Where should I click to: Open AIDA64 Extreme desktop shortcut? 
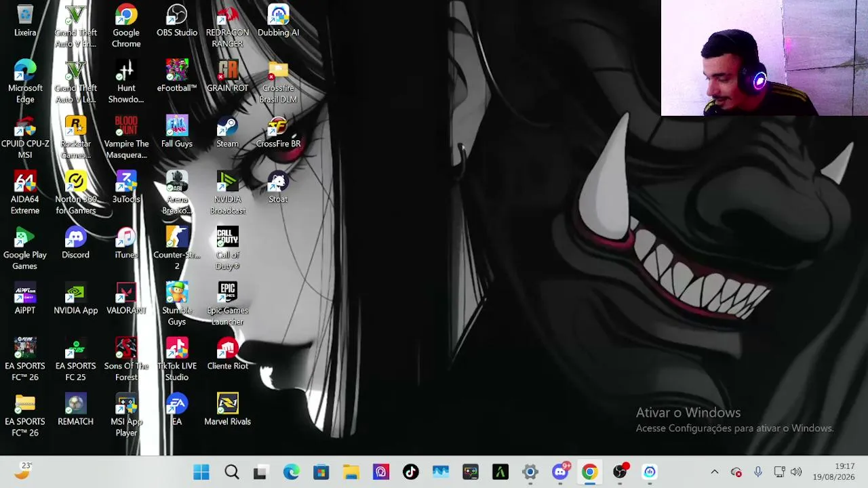pyautogui.click(x=25, y=193)
